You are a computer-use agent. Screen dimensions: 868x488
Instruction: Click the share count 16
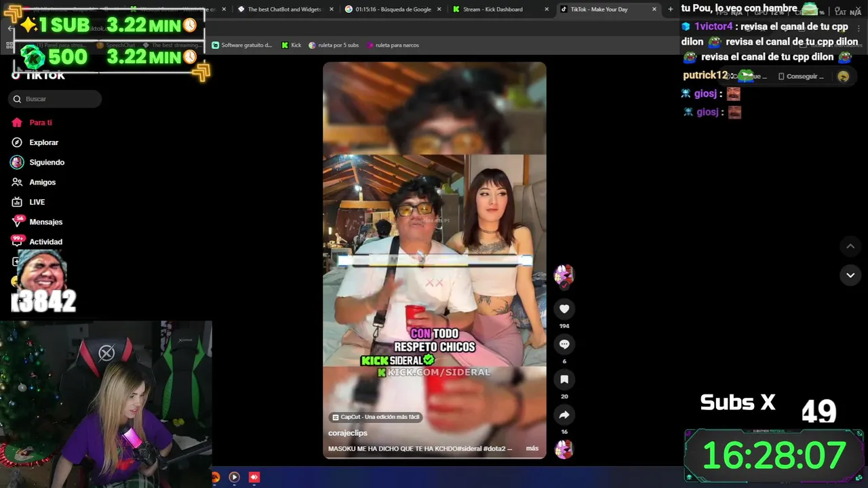pos(564,432)
